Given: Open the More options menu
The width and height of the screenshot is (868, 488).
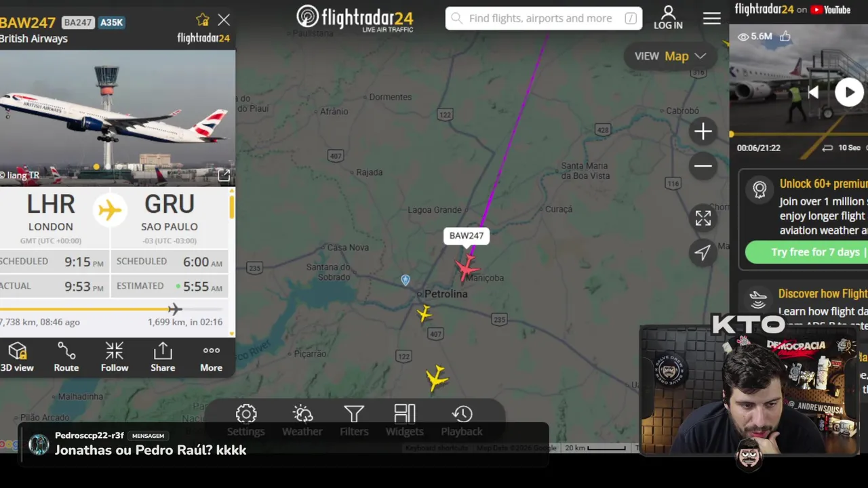Looking at the screenshot, I should [x=211, y=357].
